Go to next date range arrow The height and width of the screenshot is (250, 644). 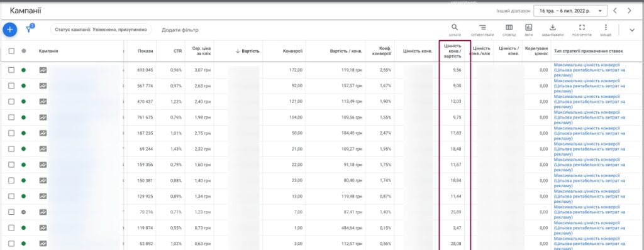[629, 11]
